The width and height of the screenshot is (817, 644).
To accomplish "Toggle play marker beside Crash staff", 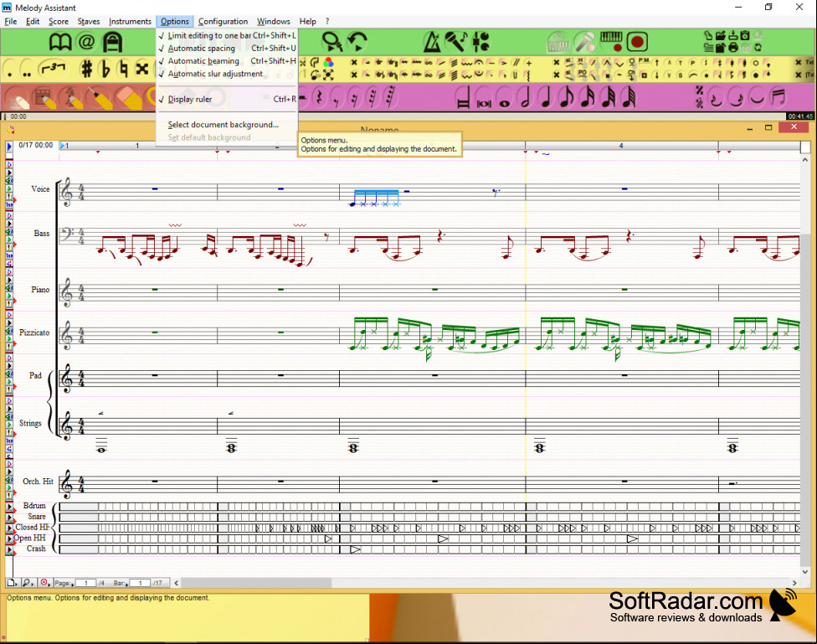I will coord(9,549).
